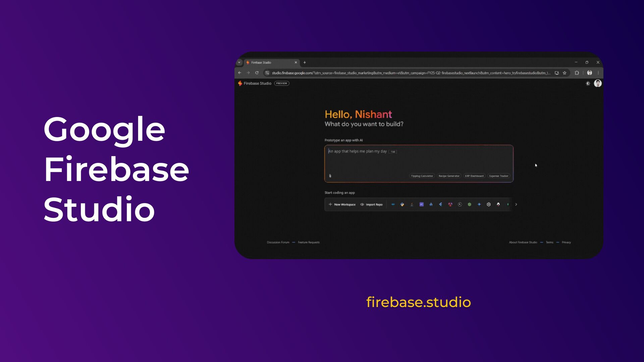Click the firebase.studio yellow text
Image resolution: width=644 pixels, height=362 pixels.
click(x=419, y=302)
